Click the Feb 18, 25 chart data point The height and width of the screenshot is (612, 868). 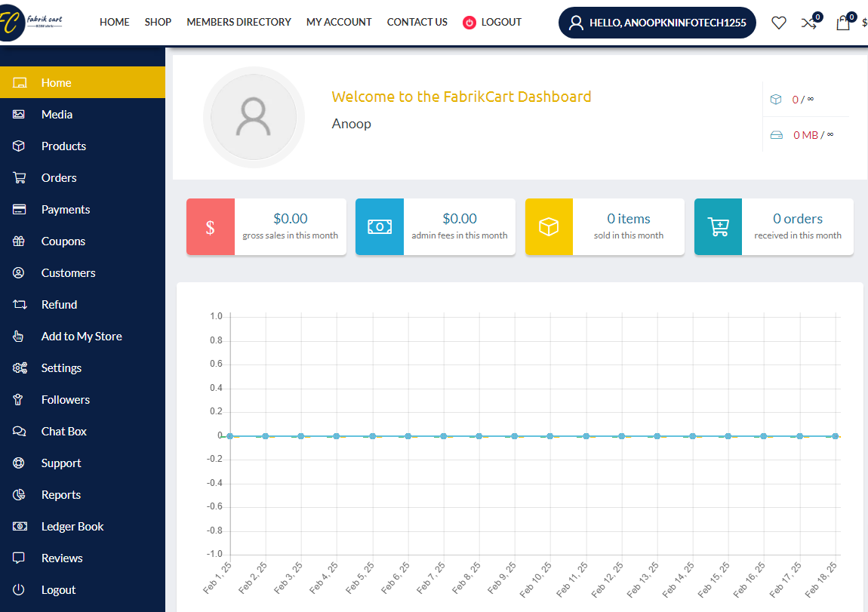[x=836, y=436]
